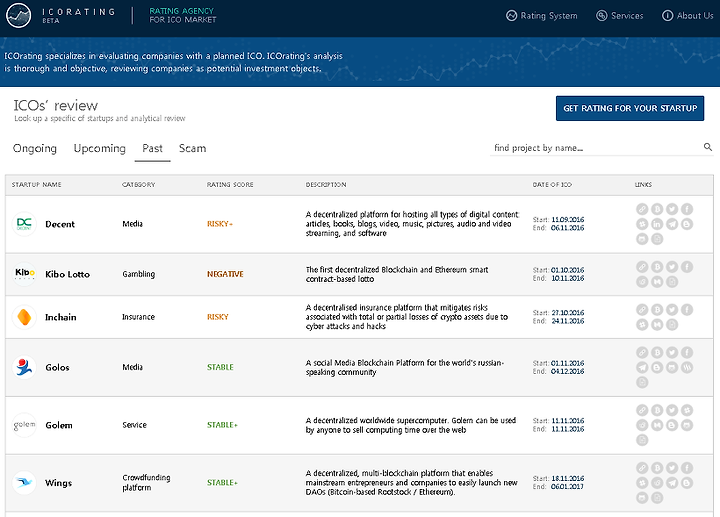720x517 pixels.
Task: Open Inchain's Medium icon
Action: click(657, 325)
